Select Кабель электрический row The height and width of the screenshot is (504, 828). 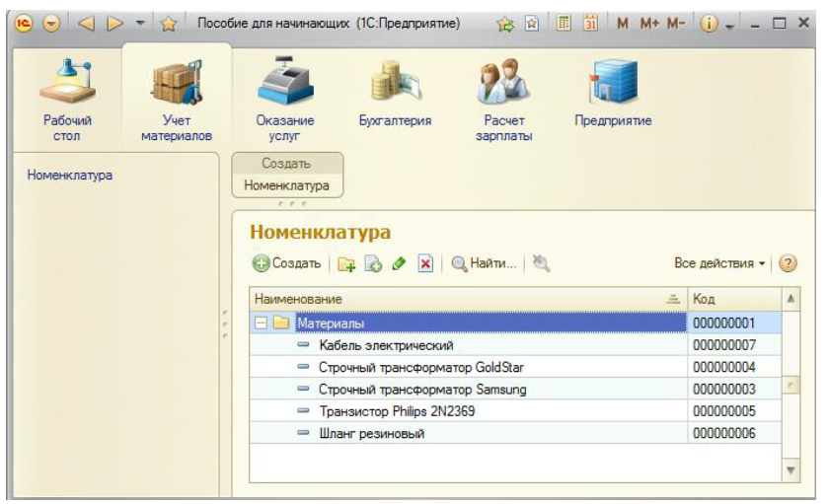coord(515,345)
